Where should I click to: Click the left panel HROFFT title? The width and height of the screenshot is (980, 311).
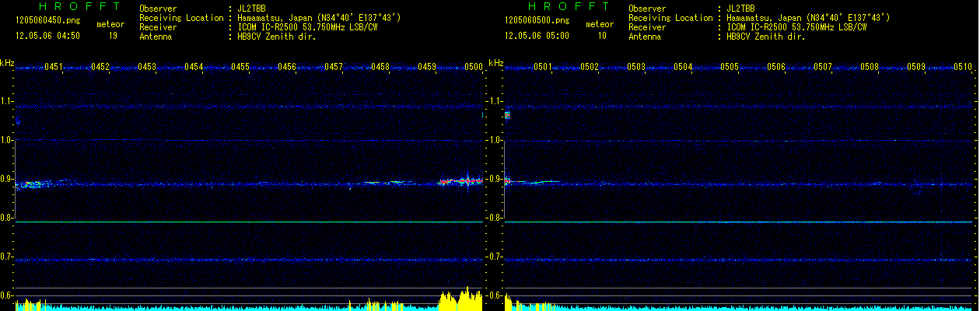click(74, 6)
